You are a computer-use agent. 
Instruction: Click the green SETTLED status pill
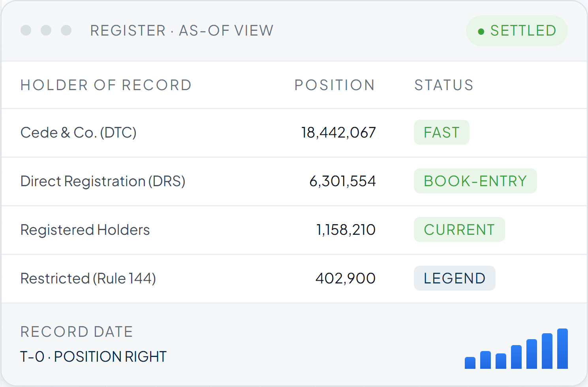point(517,31)
